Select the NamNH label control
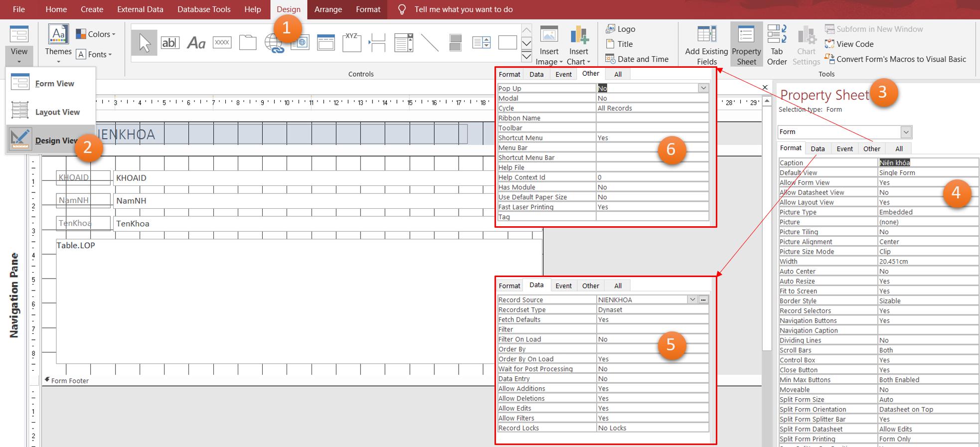 pos(83,200)
